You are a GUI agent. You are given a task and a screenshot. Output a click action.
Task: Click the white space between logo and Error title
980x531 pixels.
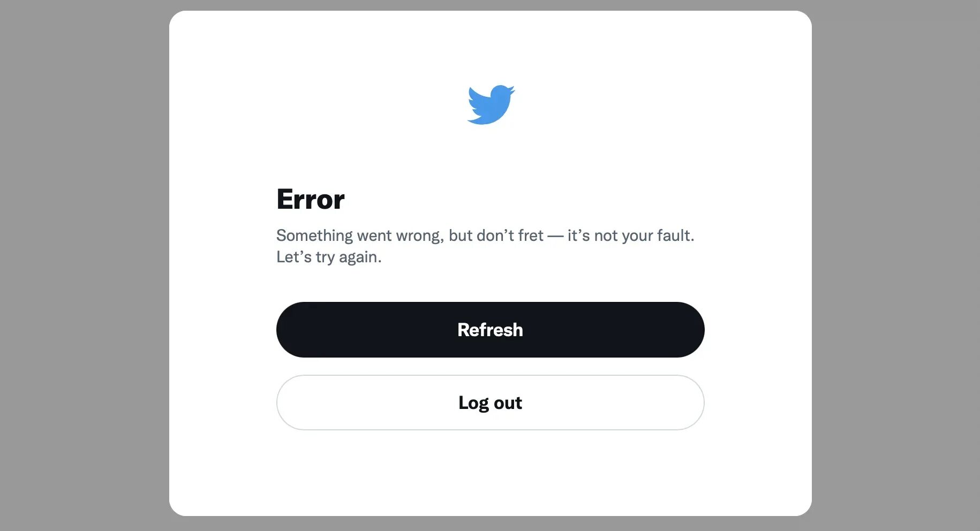(x=490, y=155)
